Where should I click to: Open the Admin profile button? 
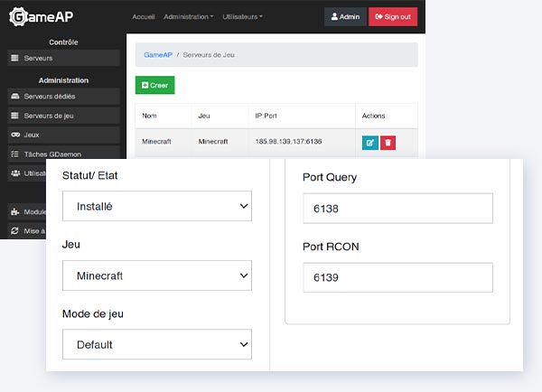[x=345, y=16]
